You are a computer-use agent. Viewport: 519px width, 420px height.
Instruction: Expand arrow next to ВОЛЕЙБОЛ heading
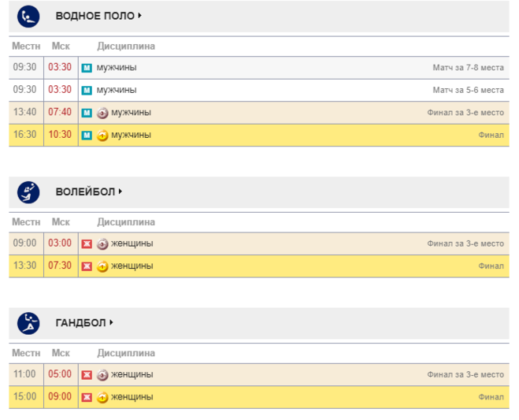coord(120,191)
